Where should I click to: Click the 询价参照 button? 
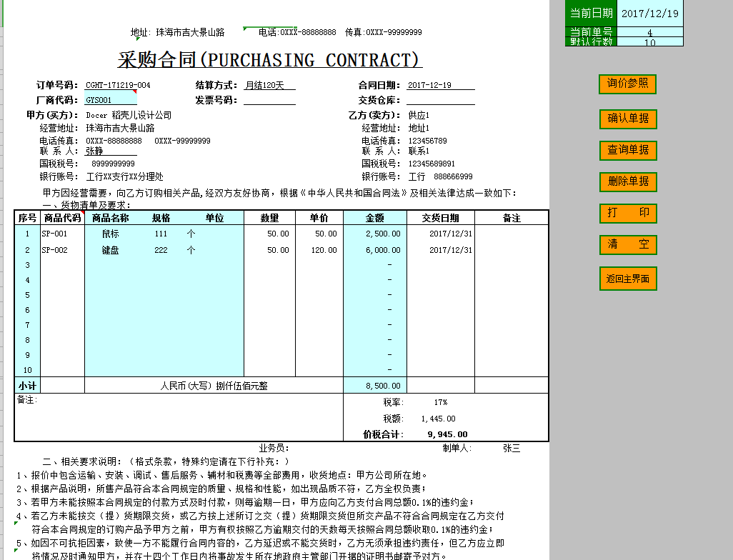coord(627,84)
